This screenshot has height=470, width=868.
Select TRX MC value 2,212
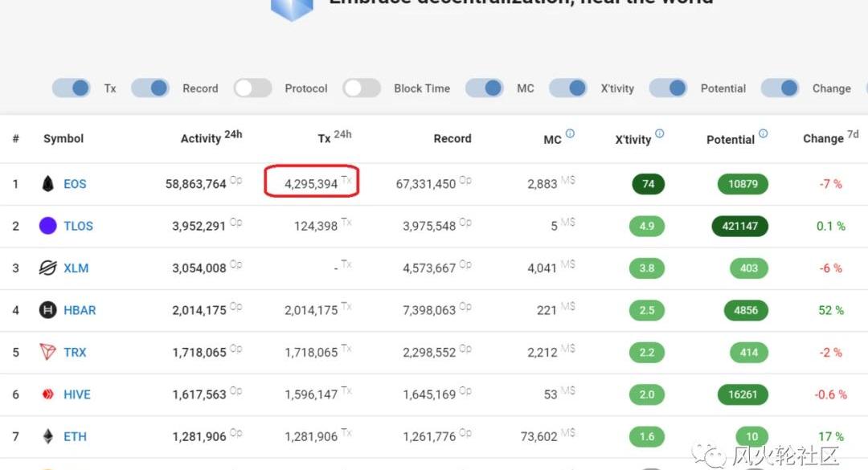pos(542,352)
